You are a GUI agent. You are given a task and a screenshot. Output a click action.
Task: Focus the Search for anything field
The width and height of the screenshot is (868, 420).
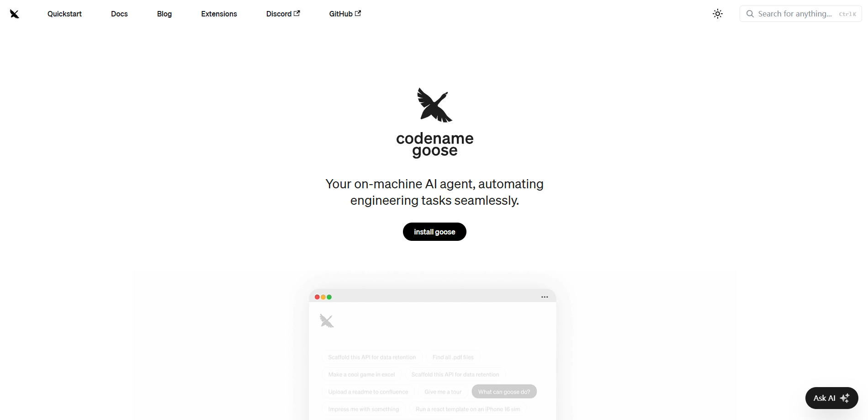coord(800,14)
